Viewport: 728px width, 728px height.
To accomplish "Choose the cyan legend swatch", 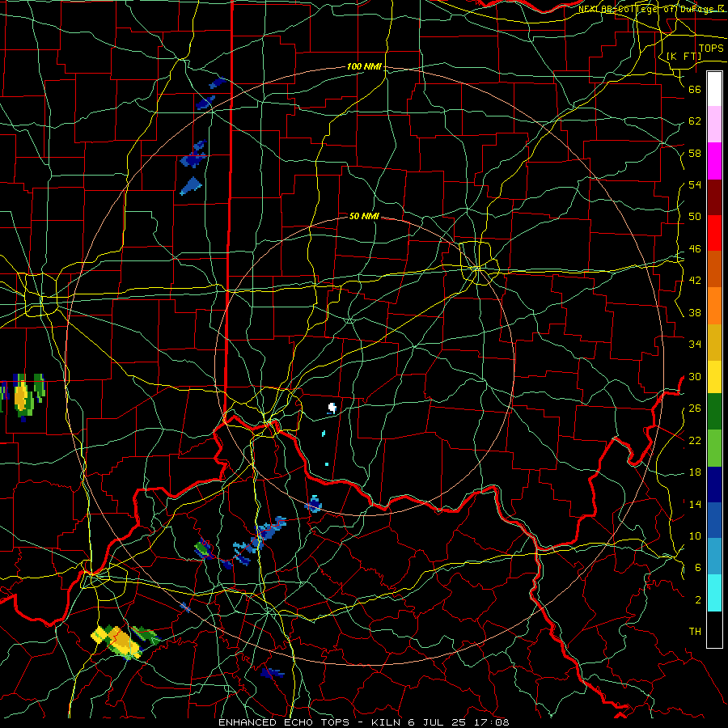I will coord(714,593).
